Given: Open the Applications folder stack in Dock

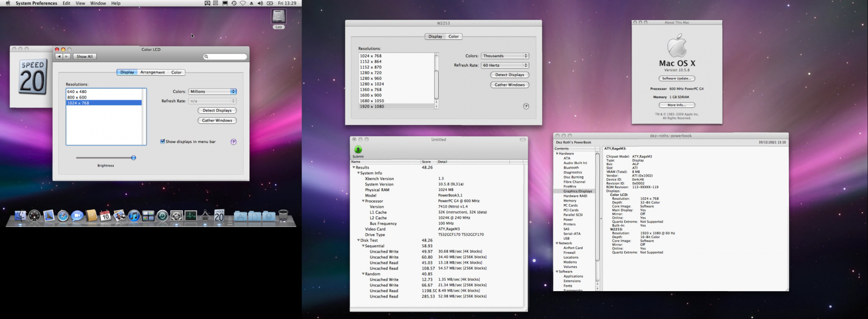Looking at the screenshot, I should point(240,216).
